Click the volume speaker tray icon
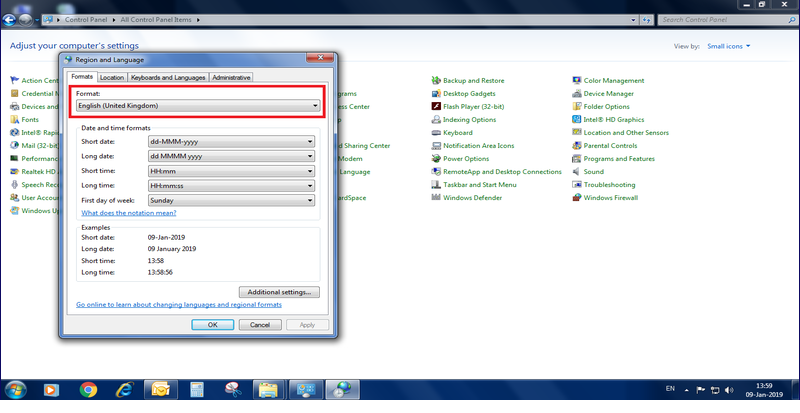 point(729,391)
